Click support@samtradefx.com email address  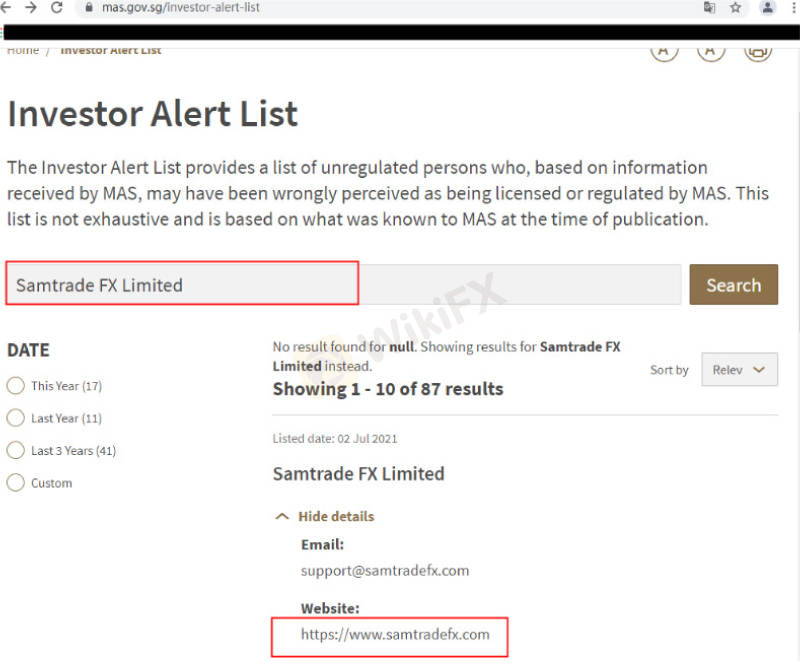click(x=385, y=570)
